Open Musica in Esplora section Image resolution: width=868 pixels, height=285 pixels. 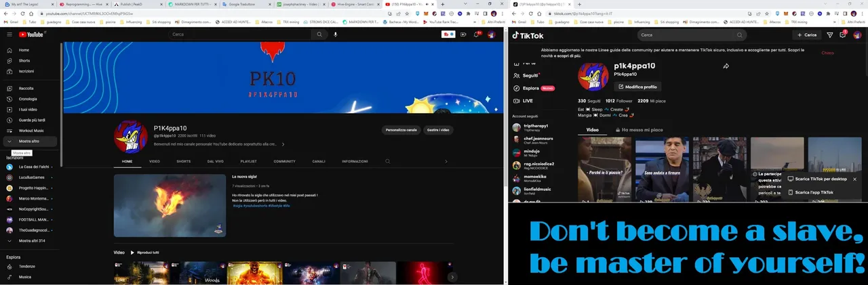tap(31, 277)
